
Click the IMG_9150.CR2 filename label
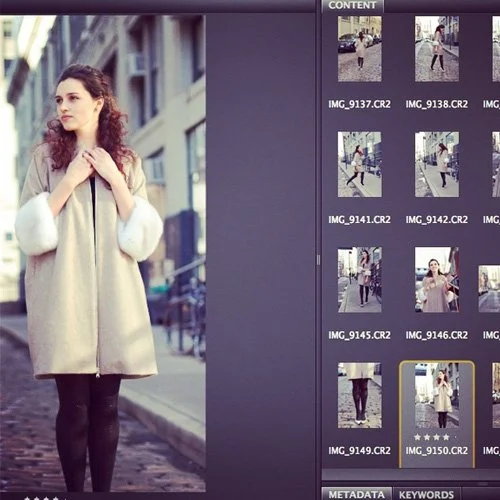[437, 451]
